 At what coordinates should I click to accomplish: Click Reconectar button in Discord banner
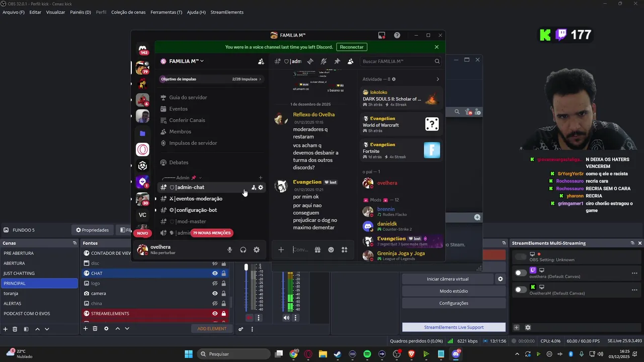[x=352, y=47]
